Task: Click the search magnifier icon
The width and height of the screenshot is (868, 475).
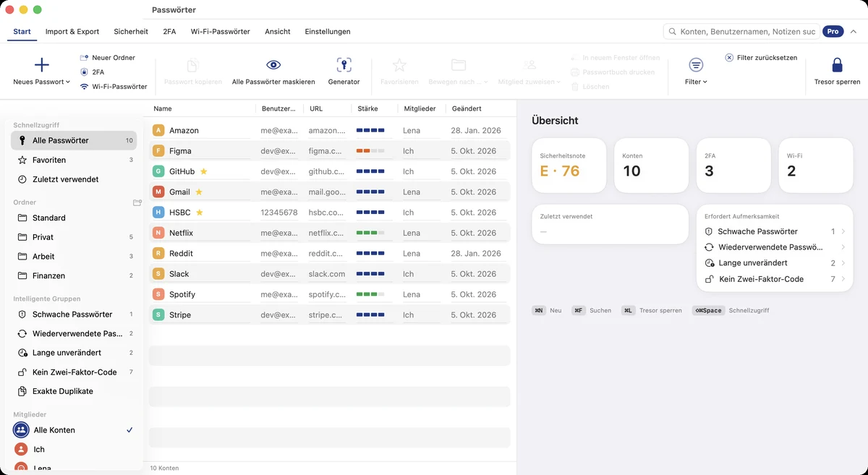Action: point(673,32)
